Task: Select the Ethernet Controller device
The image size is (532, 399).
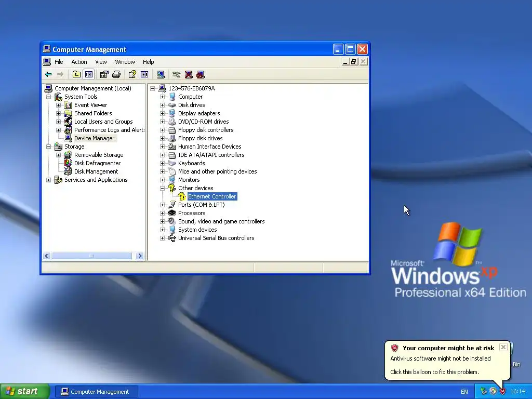Action: click(x=212, y=196)
